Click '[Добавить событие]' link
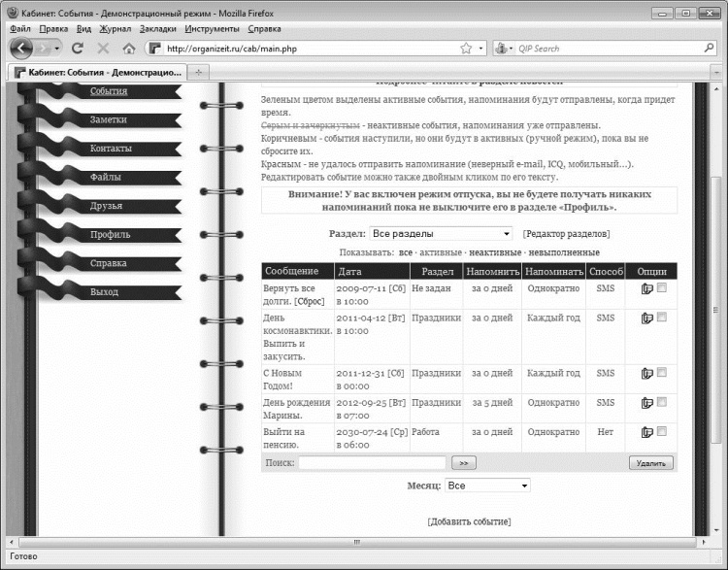The height and width of the screenshot is (570, 728). [469, 522]
